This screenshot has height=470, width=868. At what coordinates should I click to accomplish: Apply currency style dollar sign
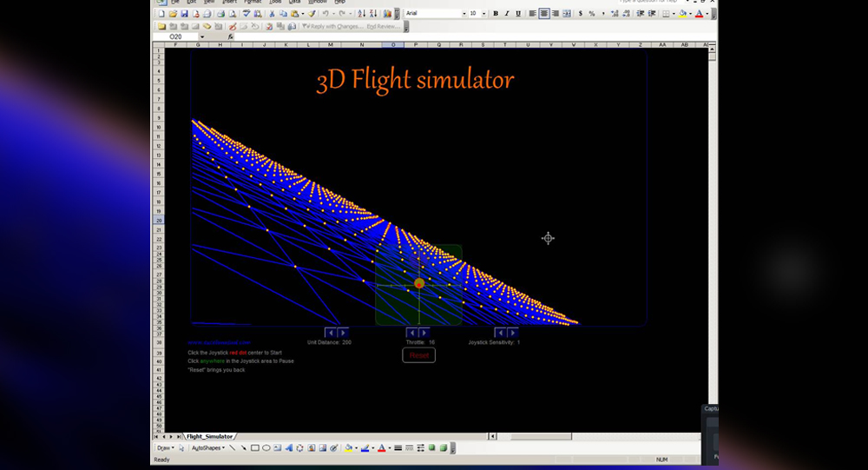click(580, 13)
